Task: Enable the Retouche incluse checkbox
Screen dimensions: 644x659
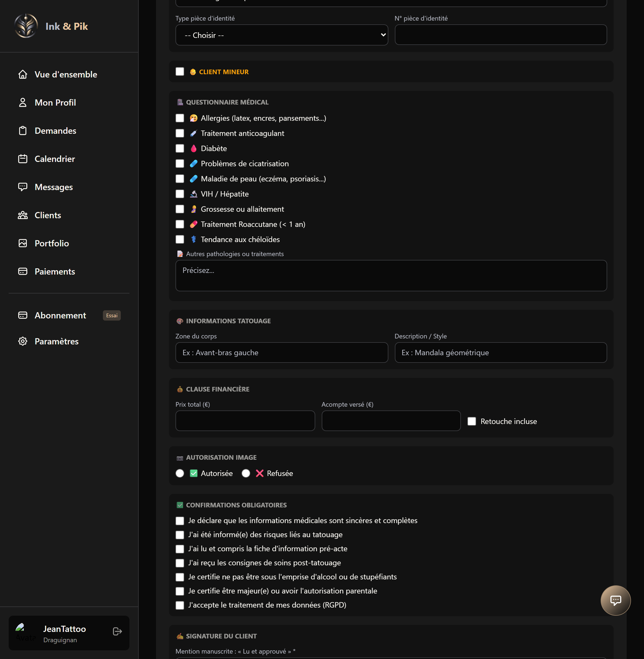Action: click(x=471, y=421)
